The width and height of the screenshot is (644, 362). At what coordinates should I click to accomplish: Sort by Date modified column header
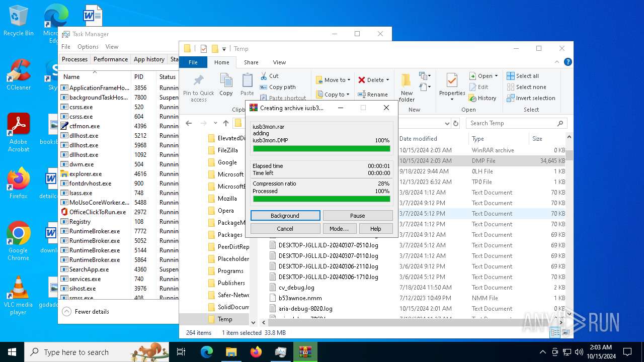point(418,139)
